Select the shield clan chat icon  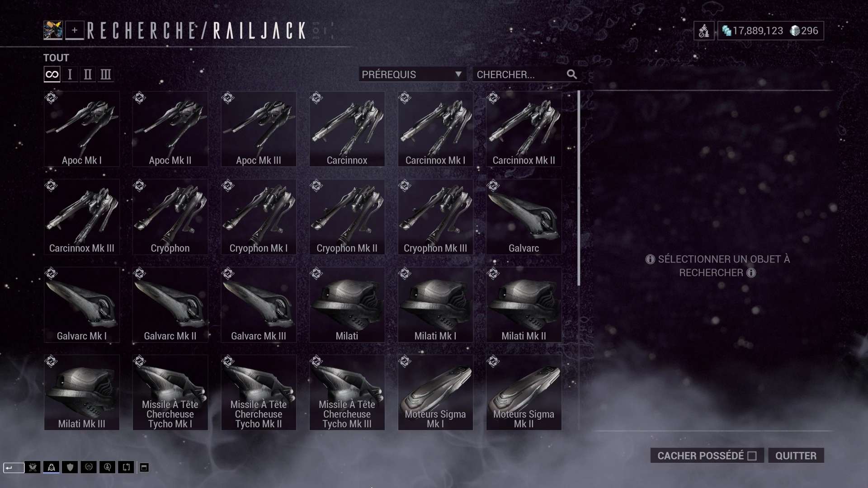[x=70, y=467]
